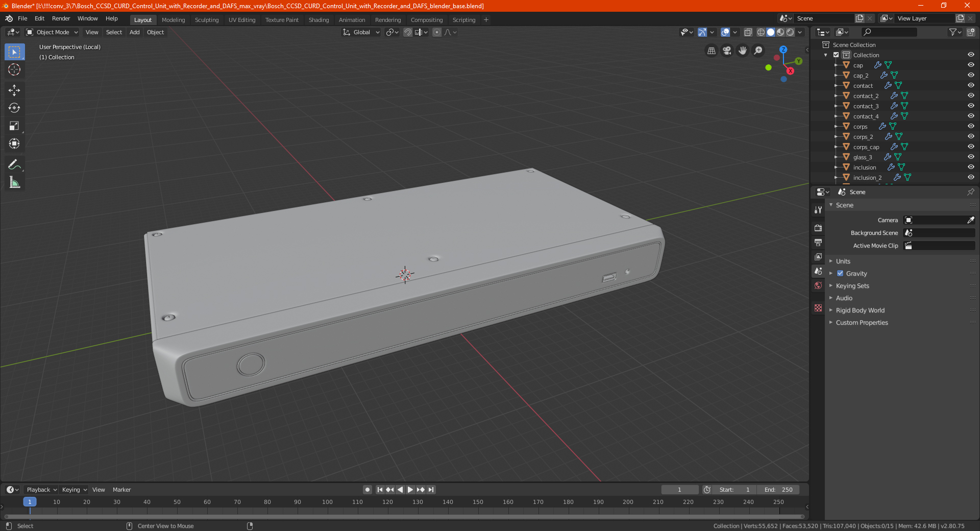Play the animation forward
Image resolution: width=980 pixels, height=531 pixels.
[410, 490]
